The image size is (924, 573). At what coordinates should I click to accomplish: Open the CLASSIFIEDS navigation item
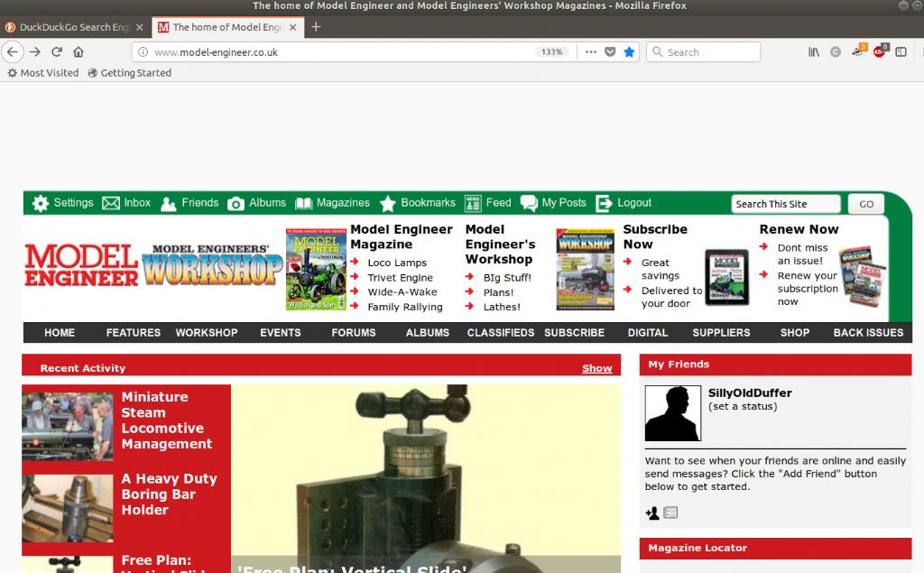[x=501, y=332]
